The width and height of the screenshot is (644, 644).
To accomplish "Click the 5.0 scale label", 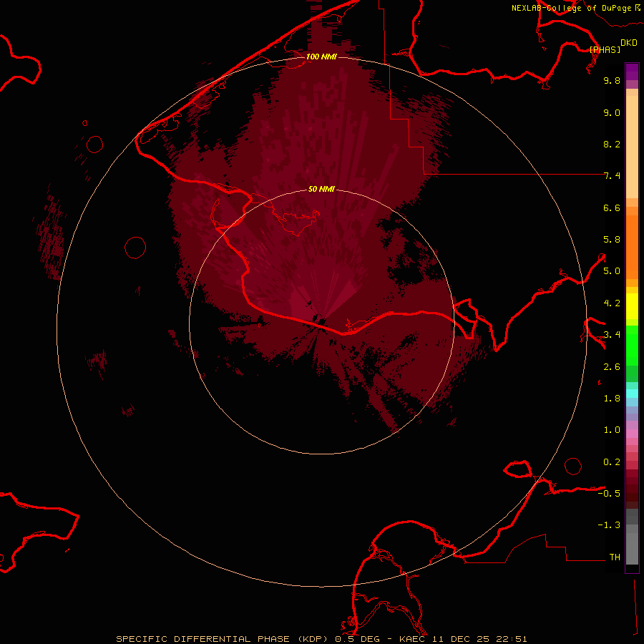I will click(612, 271).
